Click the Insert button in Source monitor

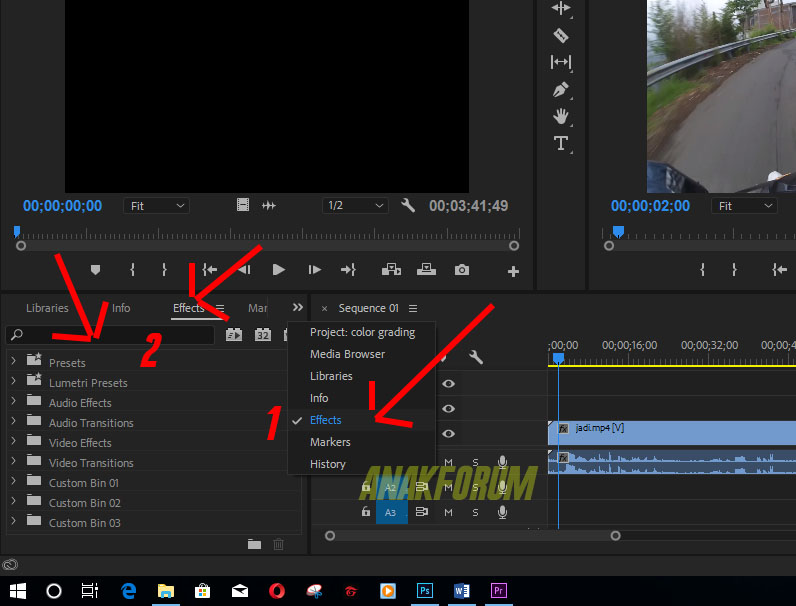[391, 270]
